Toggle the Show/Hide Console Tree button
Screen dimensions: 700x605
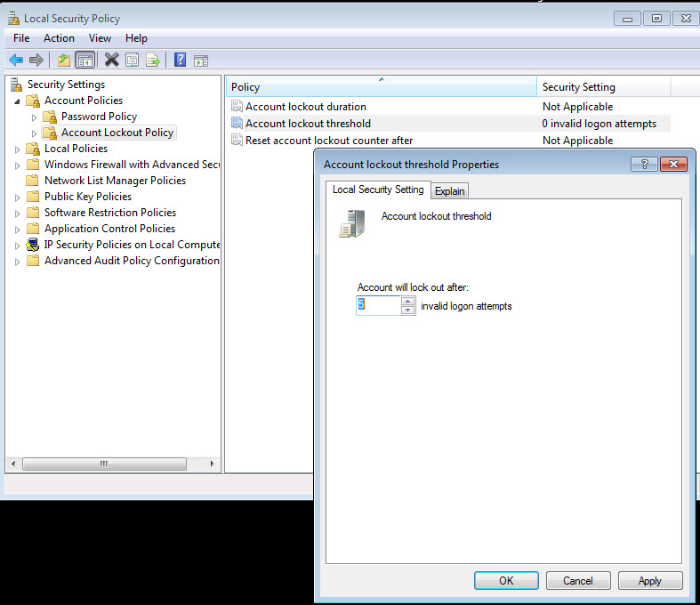(x=85, y=60)
